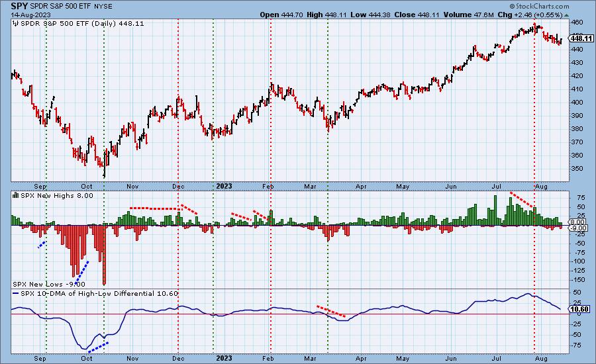Click the 460 price axis label
Viewport: 596px width, 364px height.
coord(577,23)
